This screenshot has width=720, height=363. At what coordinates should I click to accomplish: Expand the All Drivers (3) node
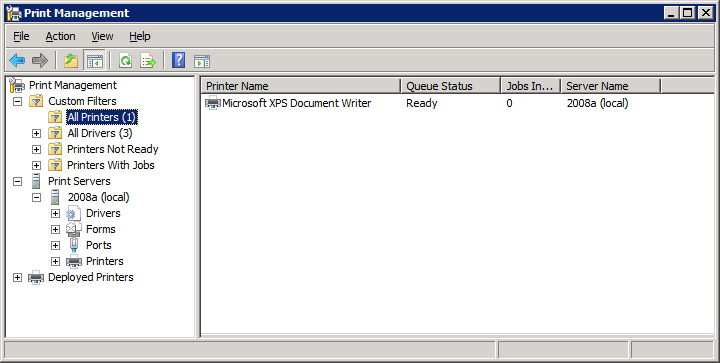point(36,134)
